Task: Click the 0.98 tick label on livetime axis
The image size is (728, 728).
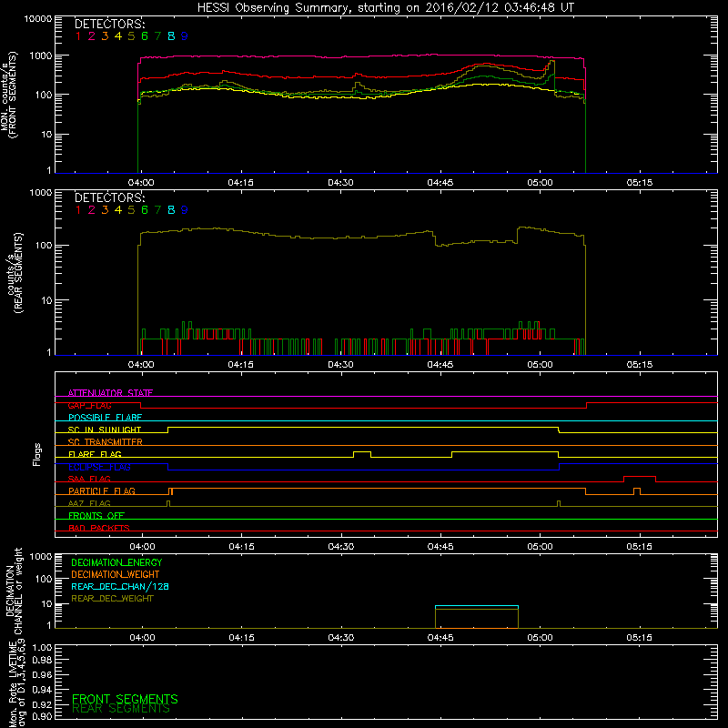Action: tap(42, 660)
